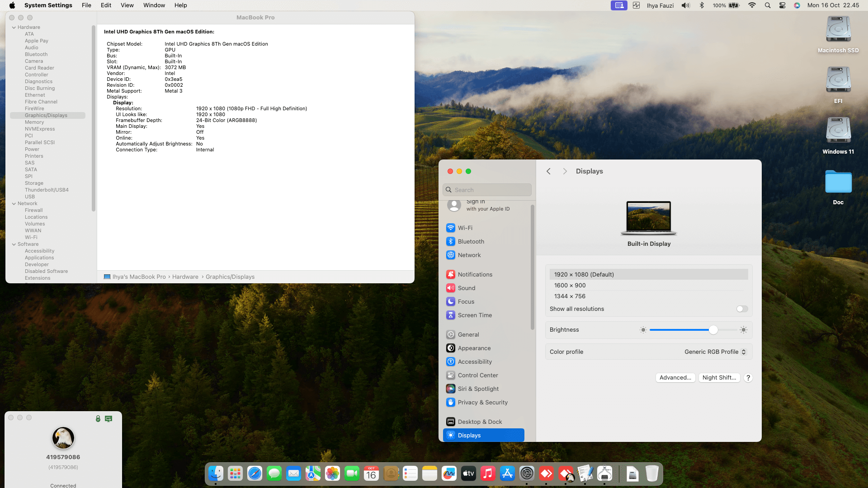Click the question mark help button
Viewport: 868px width, 488px height.
click(x=748, y=378)
